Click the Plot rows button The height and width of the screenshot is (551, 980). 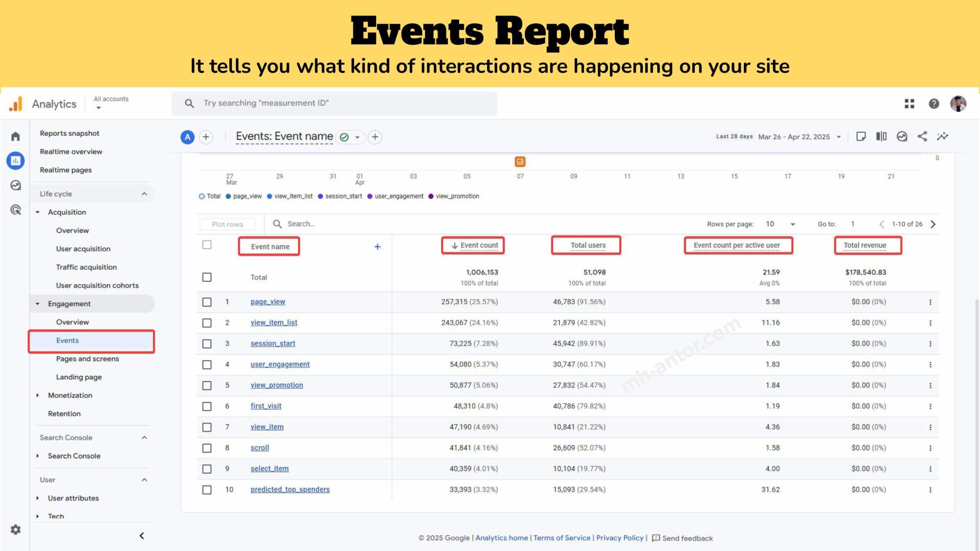227,224
